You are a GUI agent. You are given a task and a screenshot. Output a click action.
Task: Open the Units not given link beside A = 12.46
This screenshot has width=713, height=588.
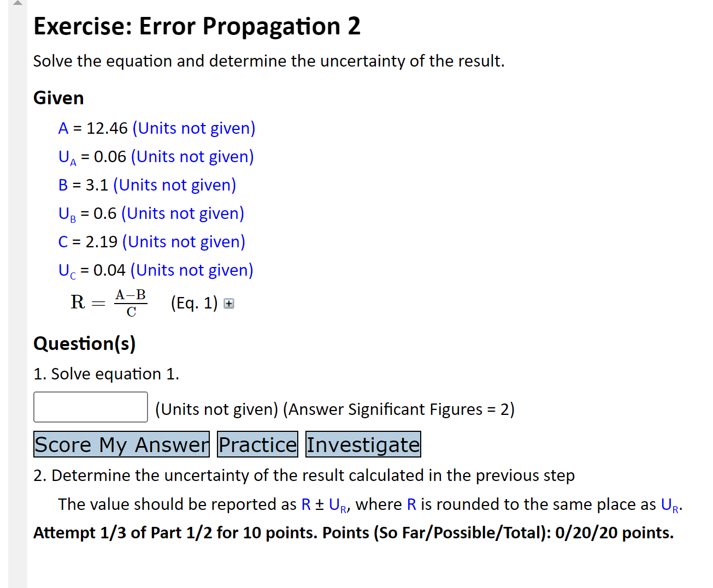tap(193, 128)
